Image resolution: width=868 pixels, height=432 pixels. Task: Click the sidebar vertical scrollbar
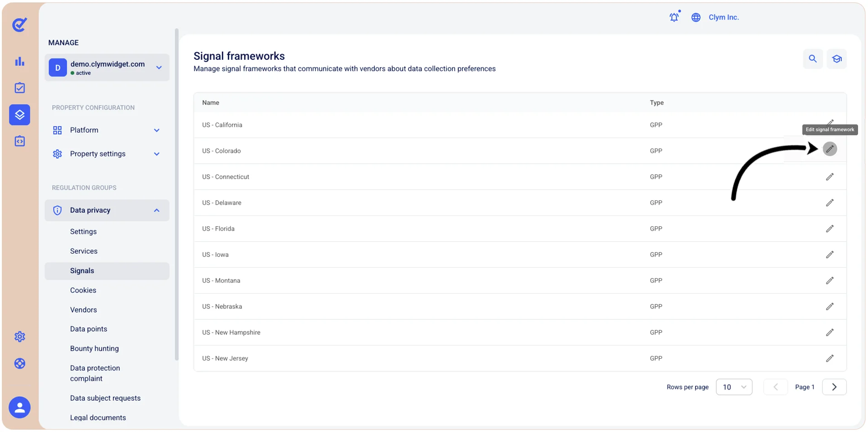177,195
